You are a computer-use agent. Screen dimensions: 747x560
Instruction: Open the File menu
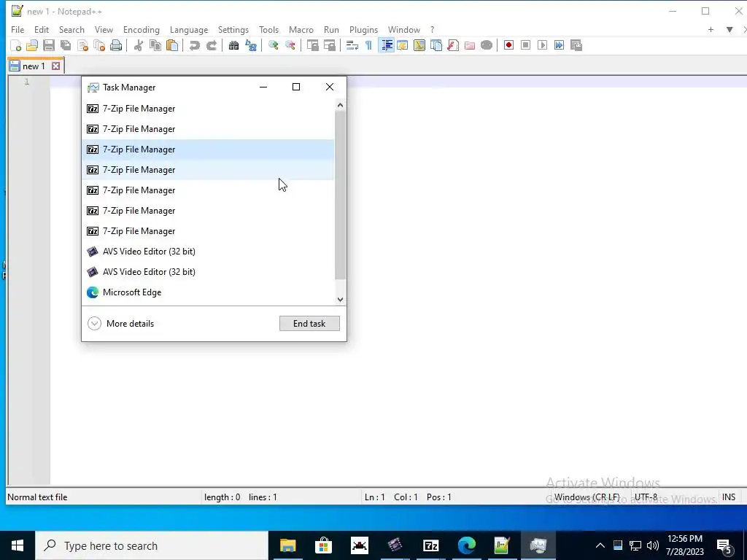(18, 29)
